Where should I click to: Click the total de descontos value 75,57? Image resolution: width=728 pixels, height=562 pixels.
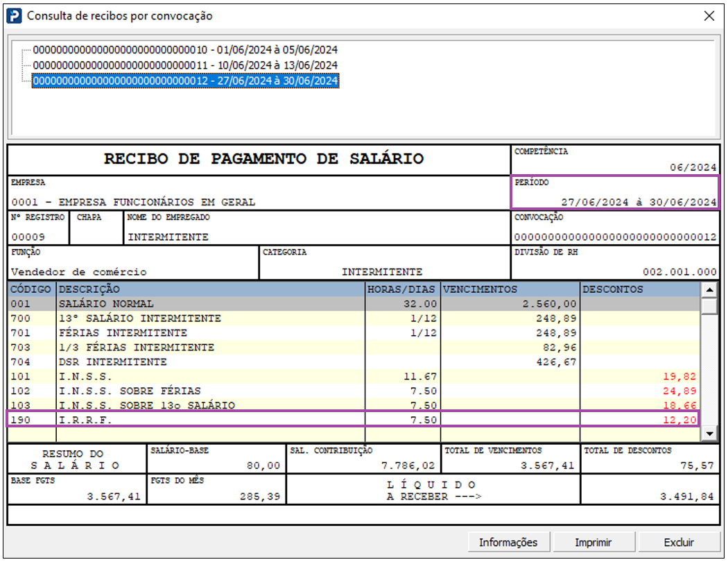pyautogui.click(x=697, y=466)
